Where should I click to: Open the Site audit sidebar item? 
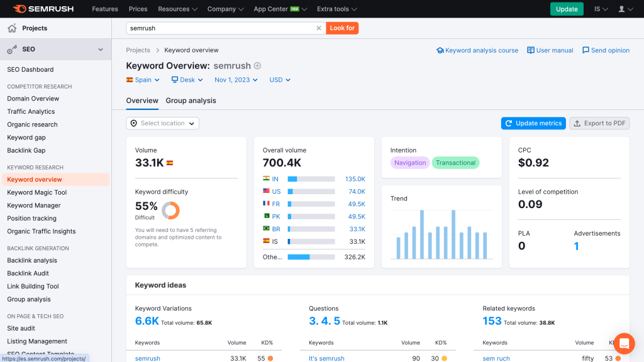[21, 328]
